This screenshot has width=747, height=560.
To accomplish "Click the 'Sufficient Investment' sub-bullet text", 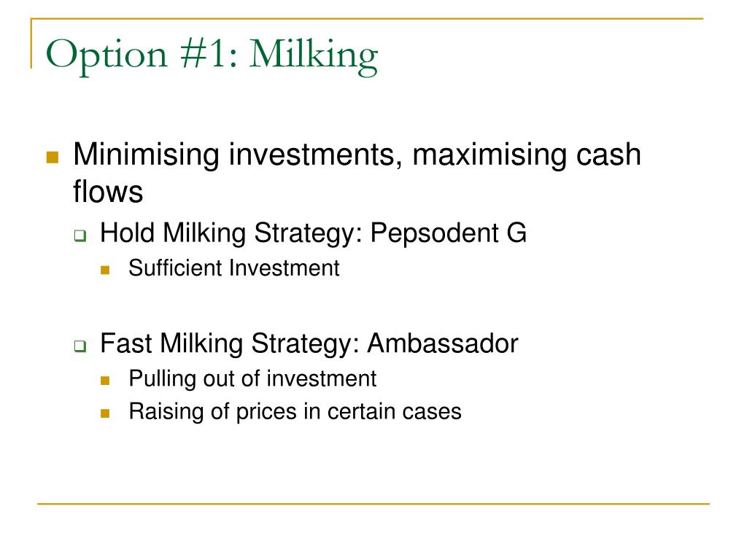I will pyautogui.click(x=234, y=268).
